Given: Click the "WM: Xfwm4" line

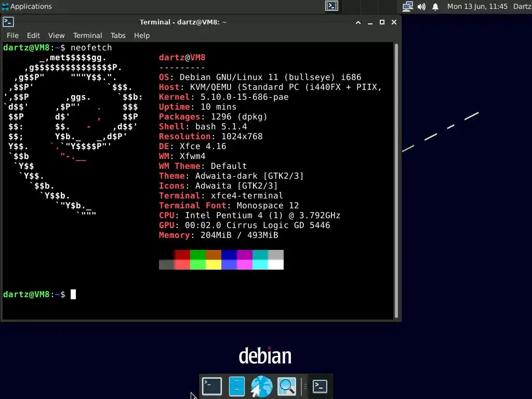Looking at the screenshot, I should click(x=182, y=156).
